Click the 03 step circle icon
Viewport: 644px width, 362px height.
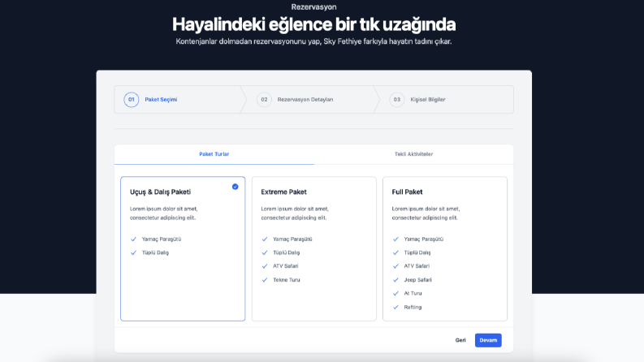397,99
